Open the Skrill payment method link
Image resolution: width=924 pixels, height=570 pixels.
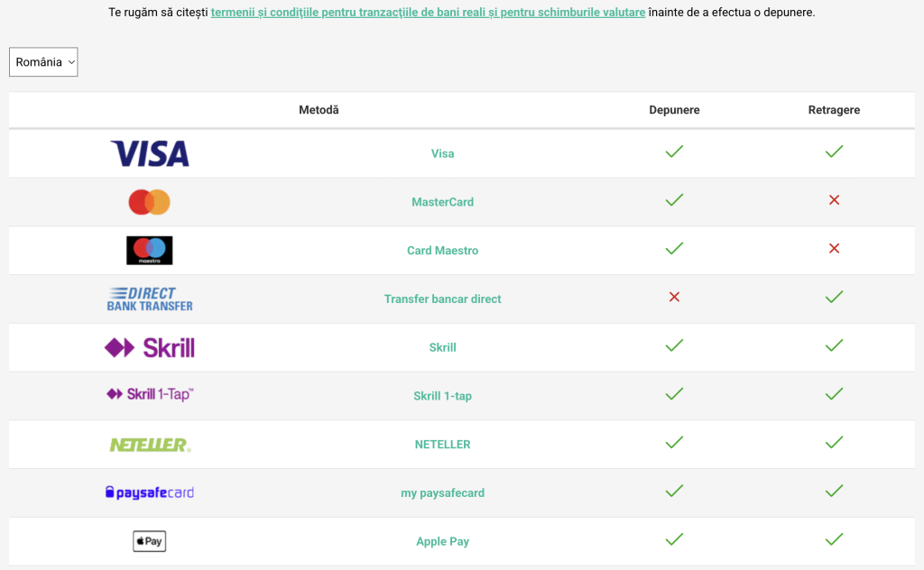[x=442, y=347]
